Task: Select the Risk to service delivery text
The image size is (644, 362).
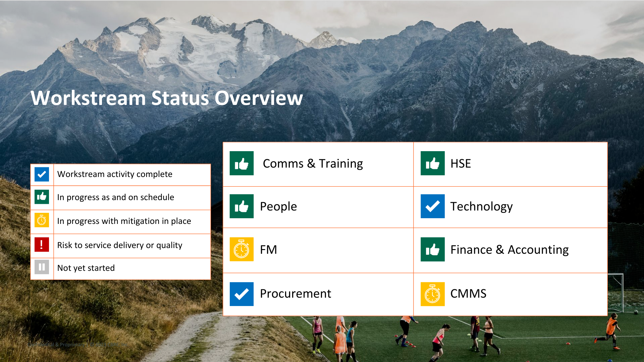Action: coord(119,245)
